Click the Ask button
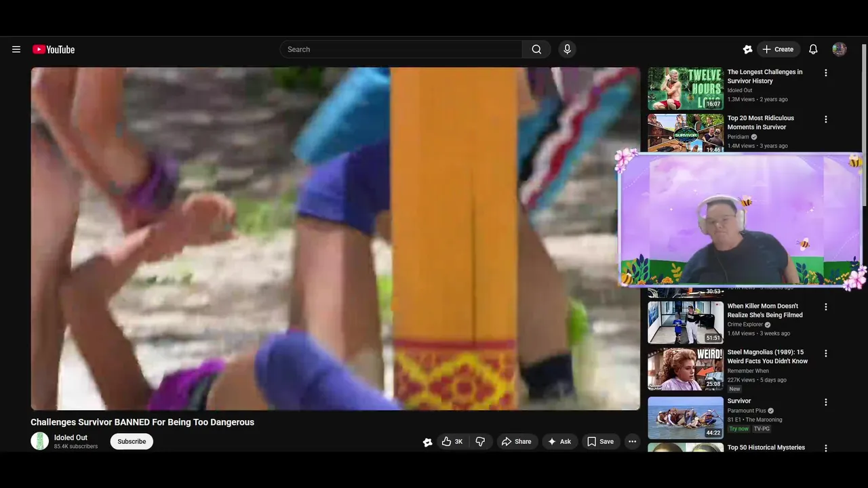Screen dimensions: 868x488 559,441
